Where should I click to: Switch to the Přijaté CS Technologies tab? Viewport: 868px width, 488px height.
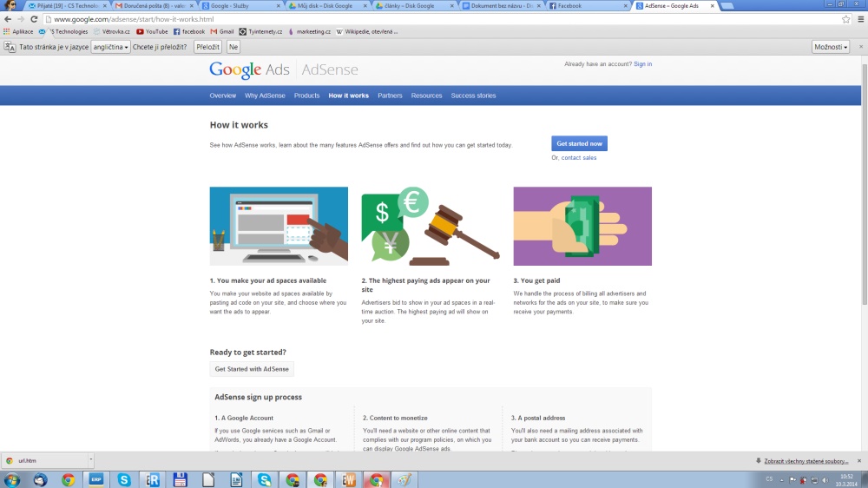(68, 5)
